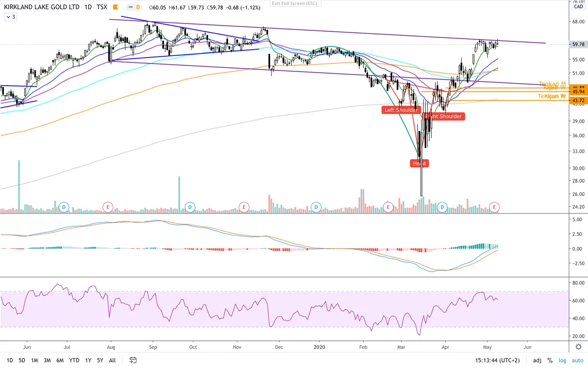Select the YTD time range
The height and width of the screenshot is (368, 588).
(73, 360)
